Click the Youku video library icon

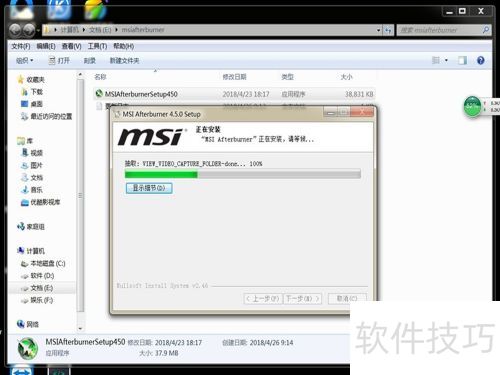[24, 202]
